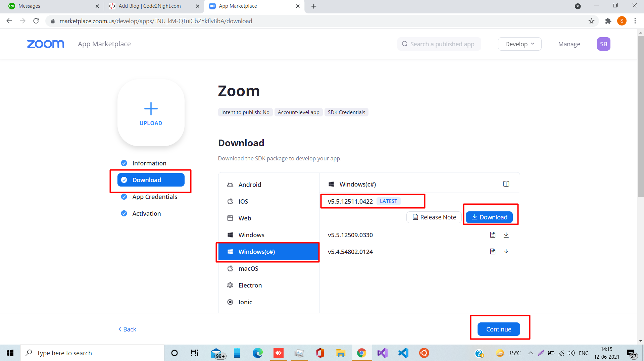Open Windows Start menu
The image size is (644, 361).
[10, 353]
